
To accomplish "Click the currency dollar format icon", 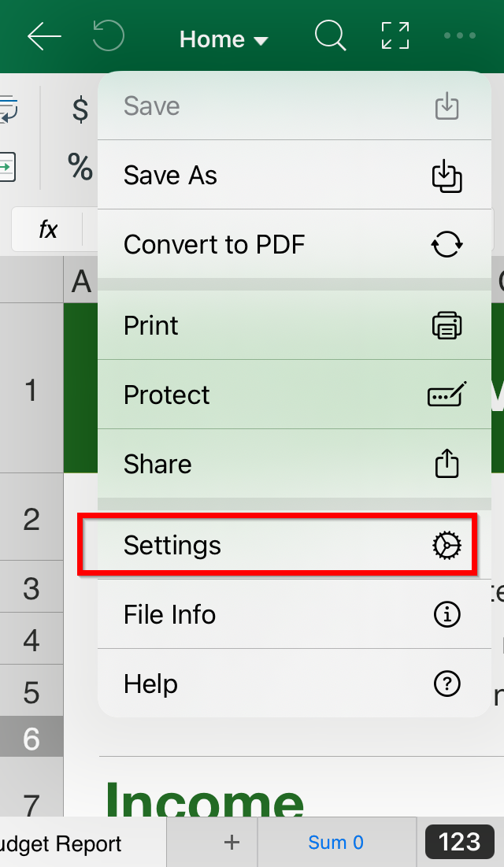I will pyautogui.click(x=81, y=109).
